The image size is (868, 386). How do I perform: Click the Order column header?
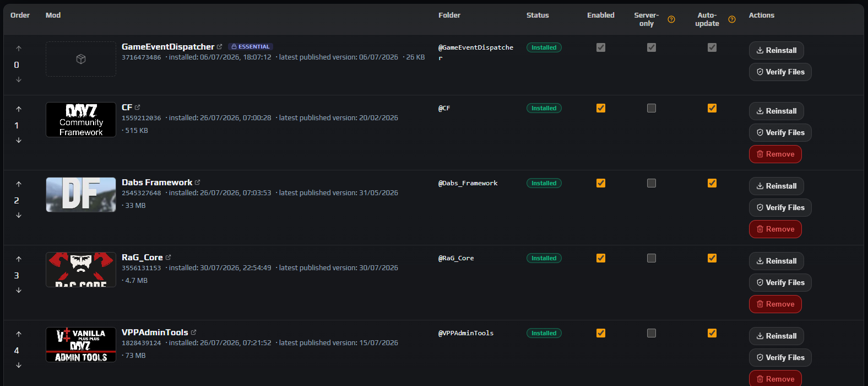point(20,15)
